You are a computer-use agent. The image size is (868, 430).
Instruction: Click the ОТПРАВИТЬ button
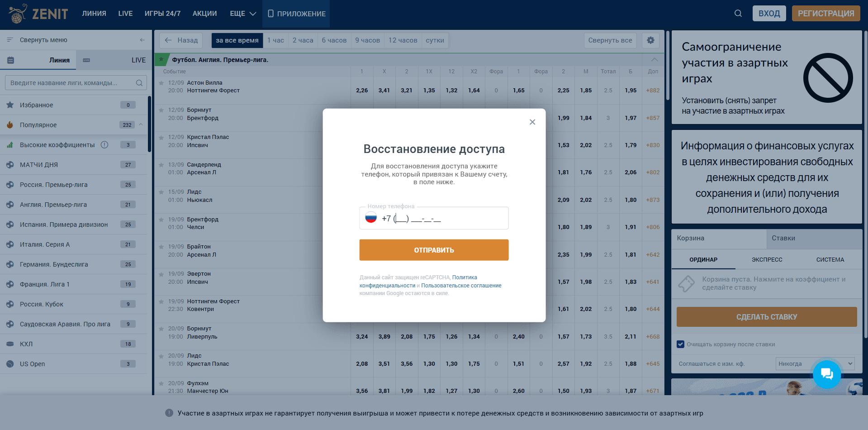coord(434,250)
